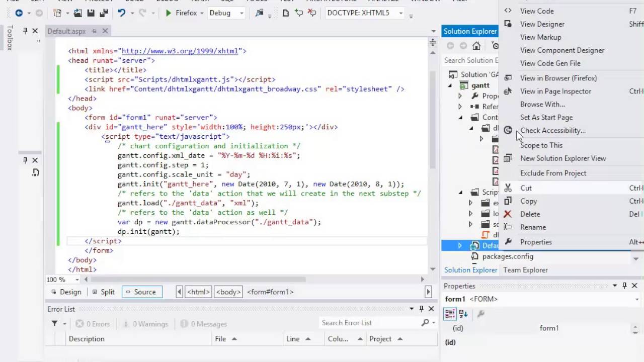This screenshot has height=362, width=644.
Task: Click the Save file toolbar icon
Action: 91,13
